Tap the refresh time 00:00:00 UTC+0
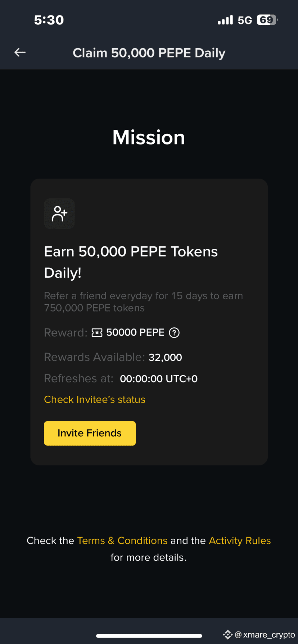The height and width of the screenshot is (644, 298). (x=159, y=379)
